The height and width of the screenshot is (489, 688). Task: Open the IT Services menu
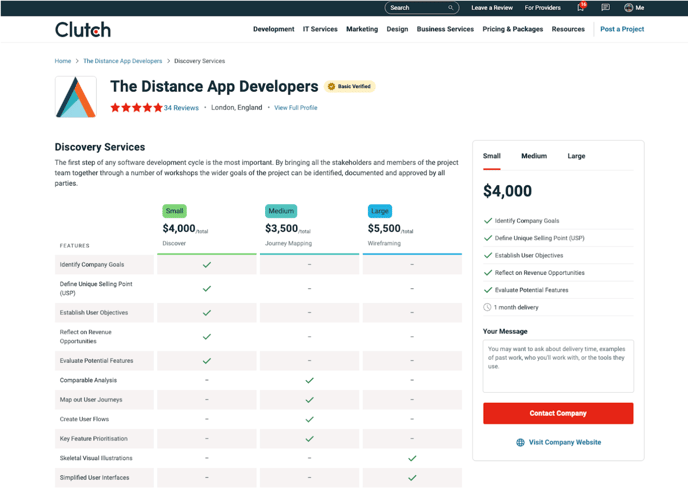(x=320, y=29)
